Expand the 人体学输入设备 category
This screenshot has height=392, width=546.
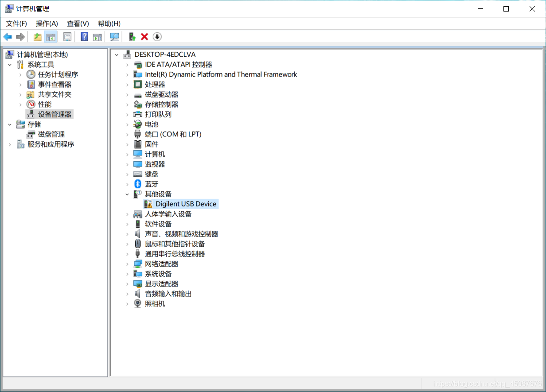pos(127,214)
